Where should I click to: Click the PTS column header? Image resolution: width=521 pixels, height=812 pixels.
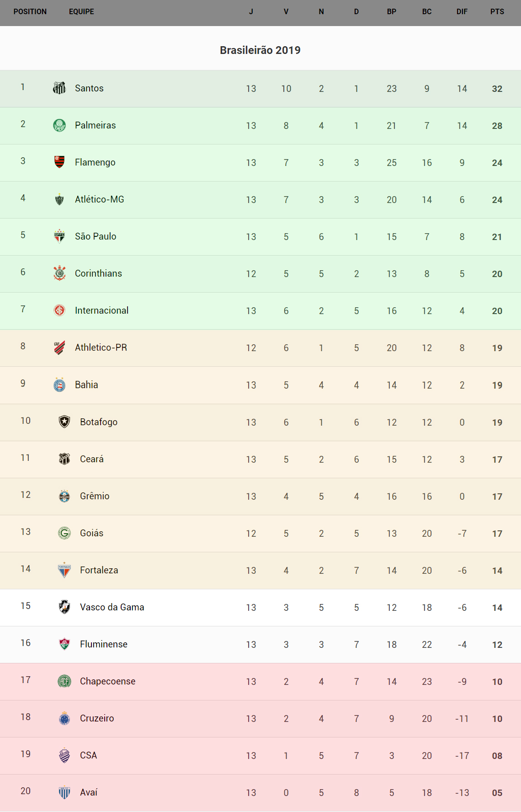pyautogui.click(x=497, y=12)
